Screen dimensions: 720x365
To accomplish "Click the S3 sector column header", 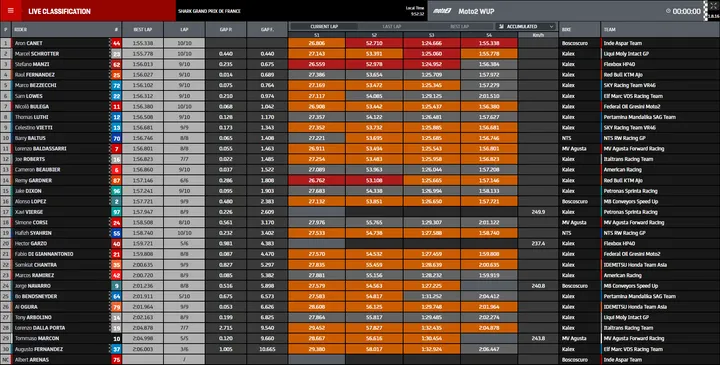I will (432, 35).
